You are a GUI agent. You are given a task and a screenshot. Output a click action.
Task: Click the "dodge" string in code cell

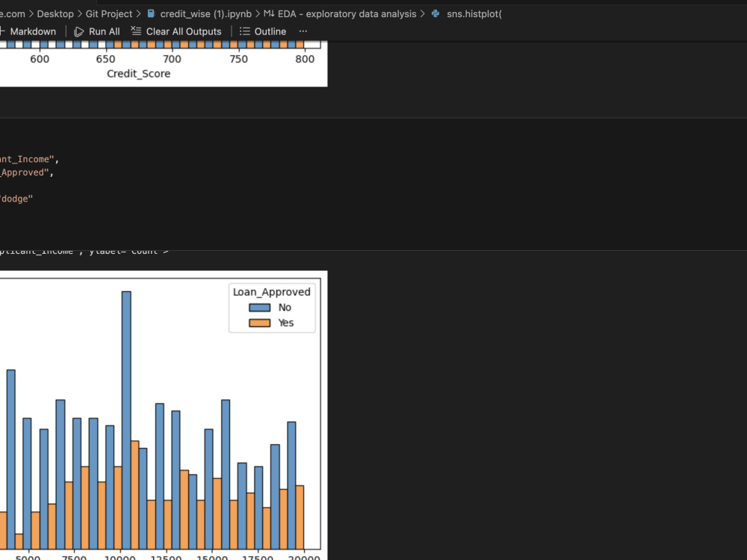pos(16,199)
